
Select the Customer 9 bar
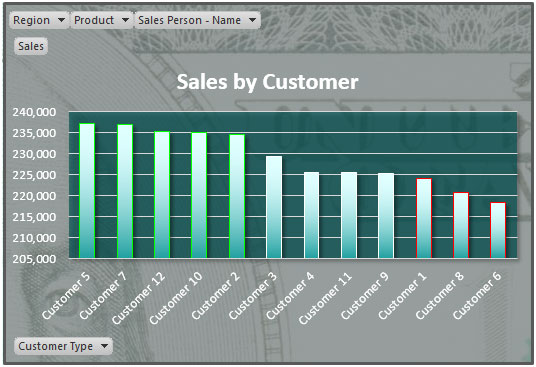[x=386, y=216]
